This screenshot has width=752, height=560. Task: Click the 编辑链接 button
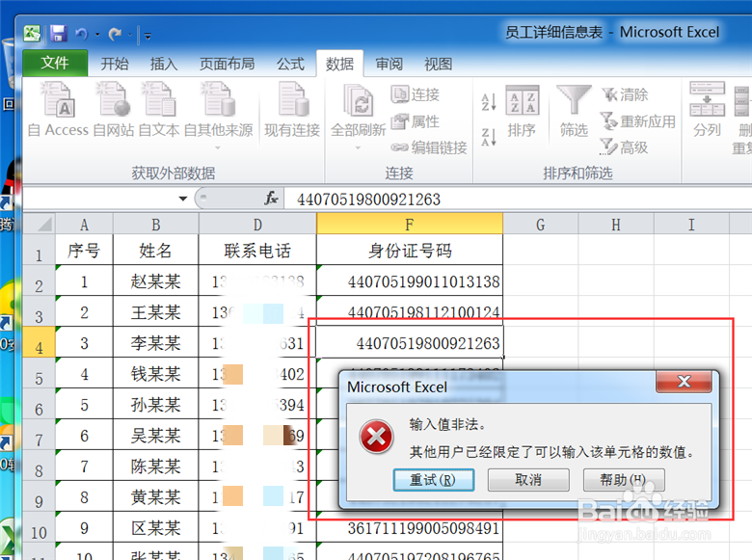[x=429, y=147]
